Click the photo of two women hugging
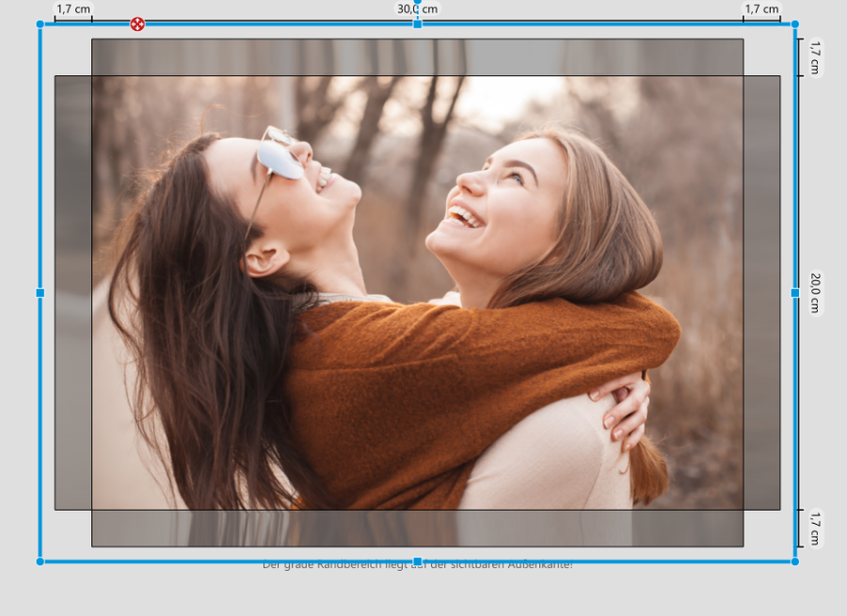This screenshot has height=616, width=847. tap(417, 292)
